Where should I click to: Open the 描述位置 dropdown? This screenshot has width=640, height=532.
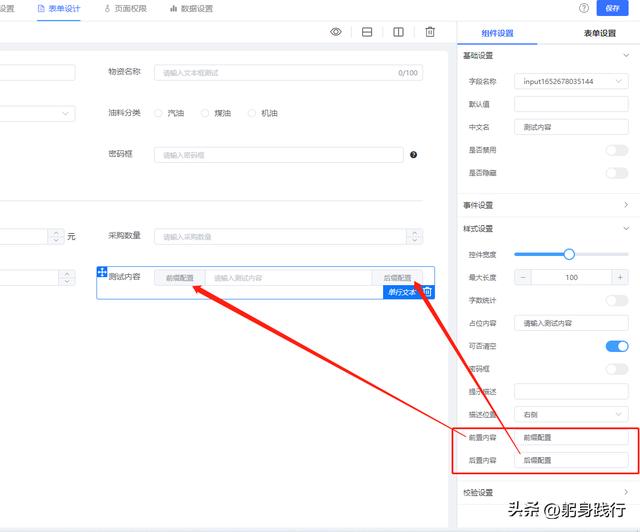tap(571, 414)
